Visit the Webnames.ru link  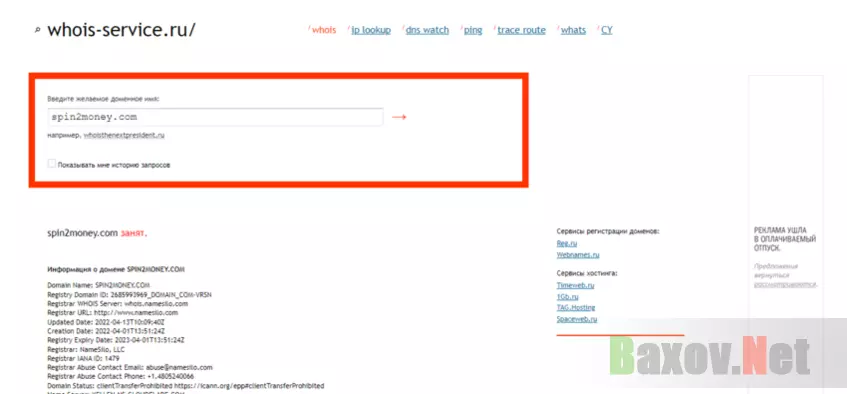pos(578,255)
